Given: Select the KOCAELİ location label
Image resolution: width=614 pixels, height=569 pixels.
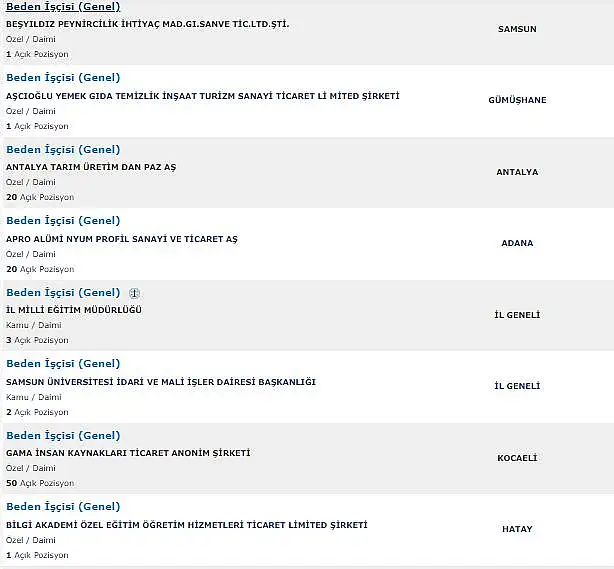Looking at the screenshot, I should pyautogui.click(x=517, y=458).
